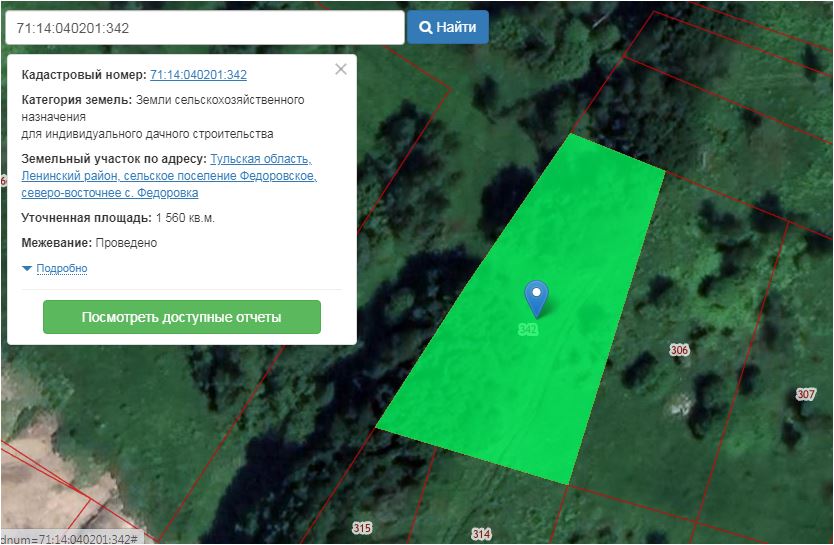Focus the cadastral number search field
834x545 pixels.
coord(203,28)
